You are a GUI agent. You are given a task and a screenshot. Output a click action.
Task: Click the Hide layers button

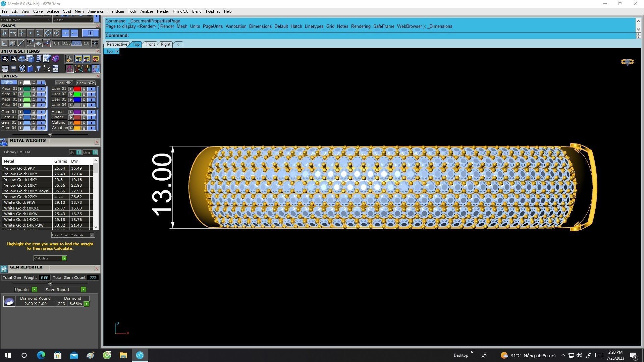click(x=64, y=83)
